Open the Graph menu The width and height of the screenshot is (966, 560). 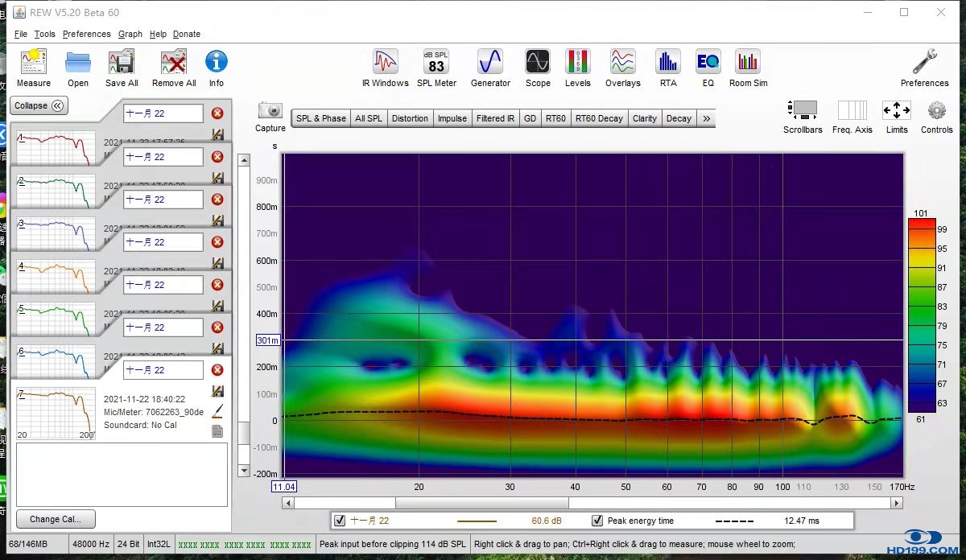click(130, 34)
